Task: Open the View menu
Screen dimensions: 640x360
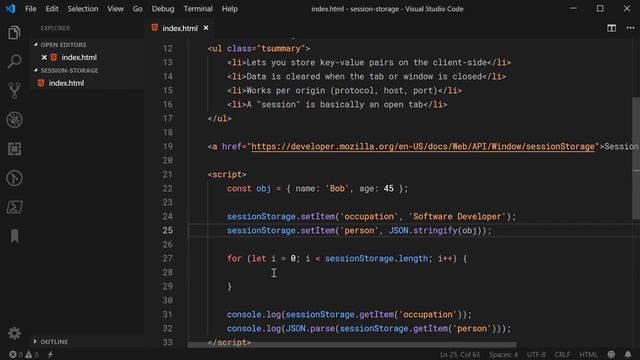Action: 116,9
